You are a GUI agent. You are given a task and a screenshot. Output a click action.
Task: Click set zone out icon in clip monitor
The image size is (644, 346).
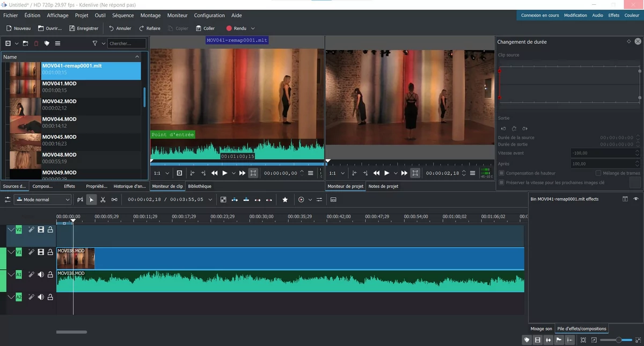[x=203, y=173]
